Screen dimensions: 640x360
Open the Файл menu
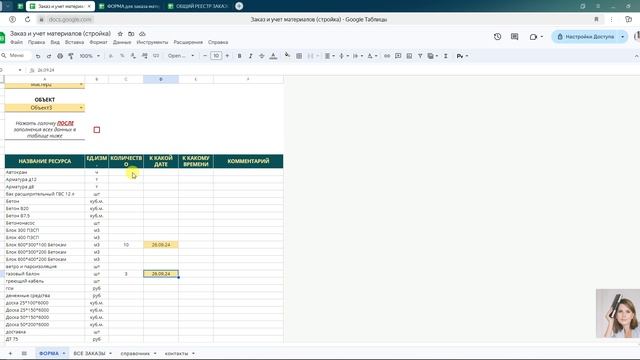[16, 42]
